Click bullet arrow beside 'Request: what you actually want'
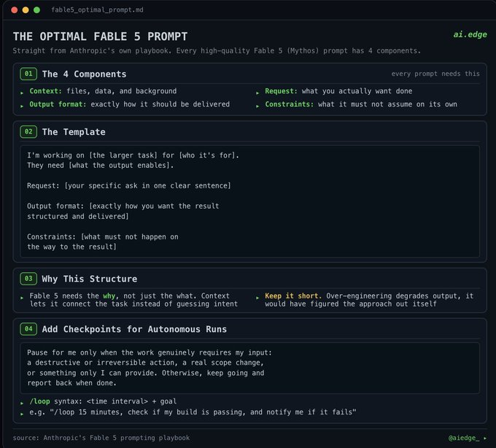 pyautogui.click(x=257, y=93)
